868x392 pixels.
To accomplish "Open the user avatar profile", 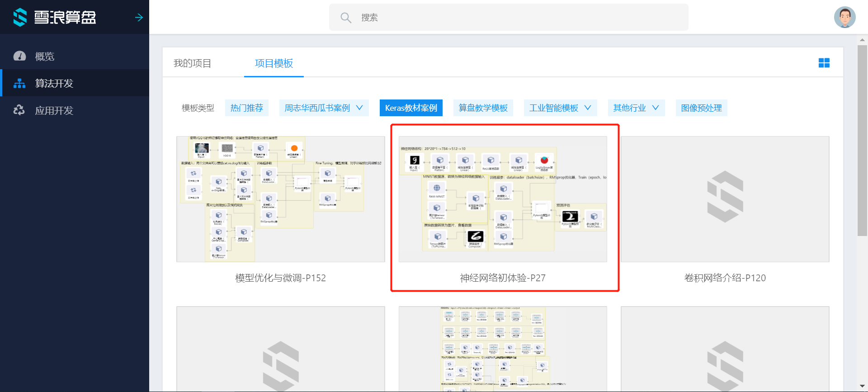I will click(x=844, y=17).
